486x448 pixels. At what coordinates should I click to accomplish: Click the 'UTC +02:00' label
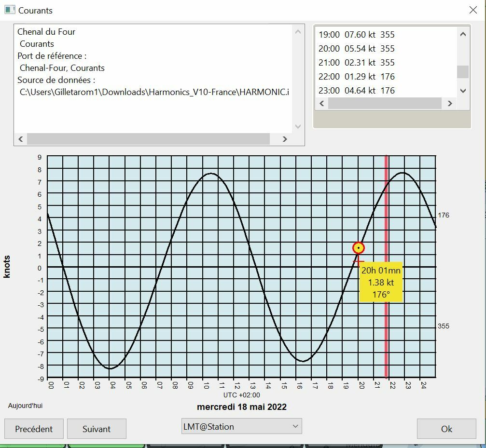[242, 395]
